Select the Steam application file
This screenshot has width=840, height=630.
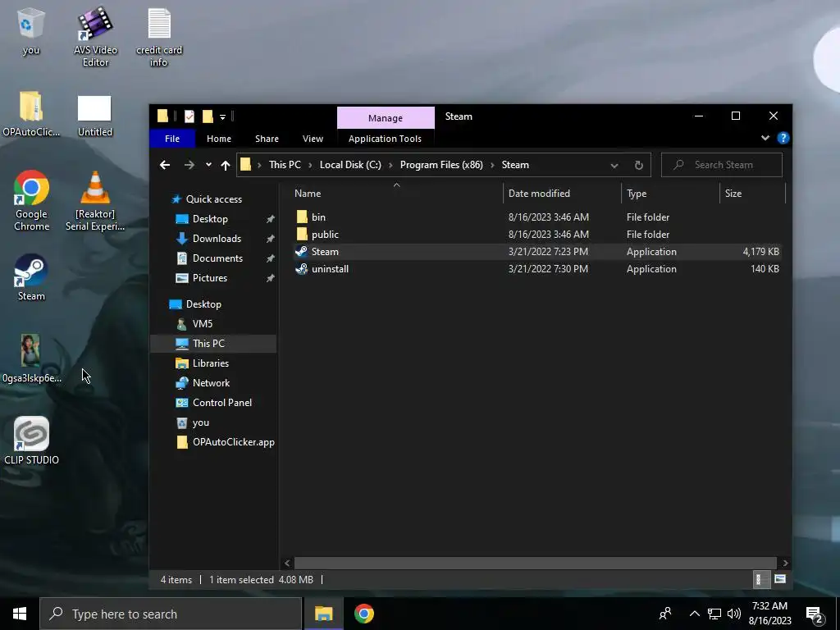pos(536,252)
